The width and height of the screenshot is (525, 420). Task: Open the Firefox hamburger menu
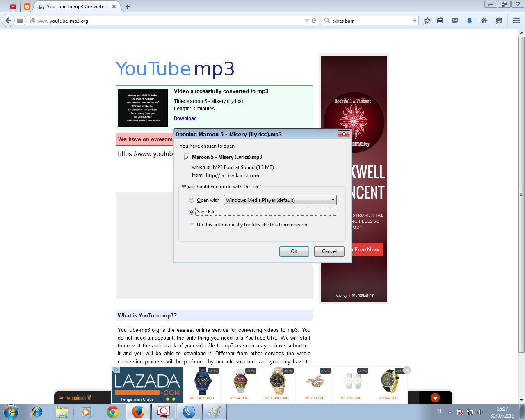[516, 21]
